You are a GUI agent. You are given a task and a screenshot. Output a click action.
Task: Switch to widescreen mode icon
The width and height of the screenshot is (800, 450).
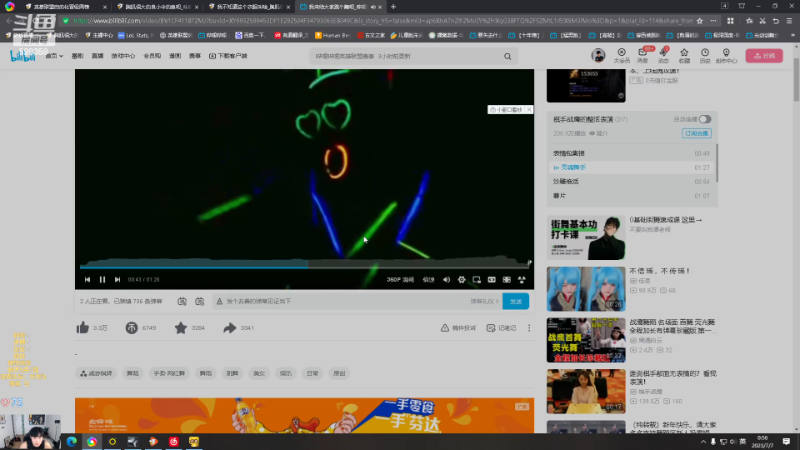[x=491, y=280]
